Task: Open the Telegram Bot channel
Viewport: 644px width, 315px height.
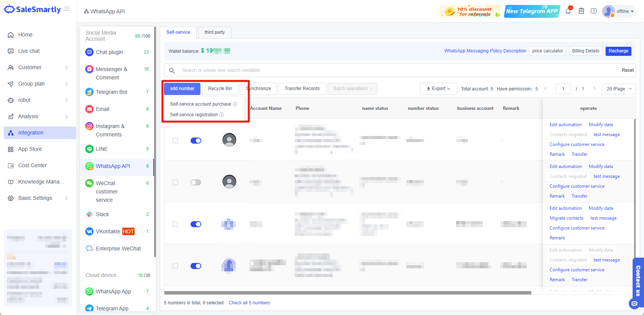Action: click(x=111, y=92)
